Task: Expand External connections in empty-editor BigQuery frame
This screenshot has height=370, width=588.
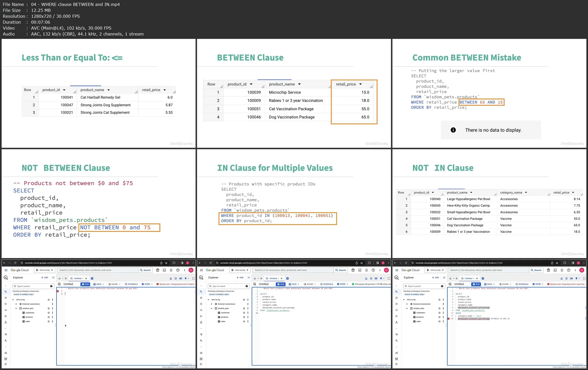Action: pyautogui.click(x=16, y=304)
